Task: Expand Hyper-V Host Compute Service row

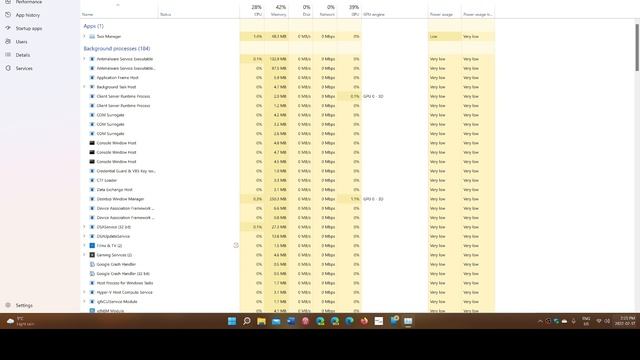Action: coord(84,292)
